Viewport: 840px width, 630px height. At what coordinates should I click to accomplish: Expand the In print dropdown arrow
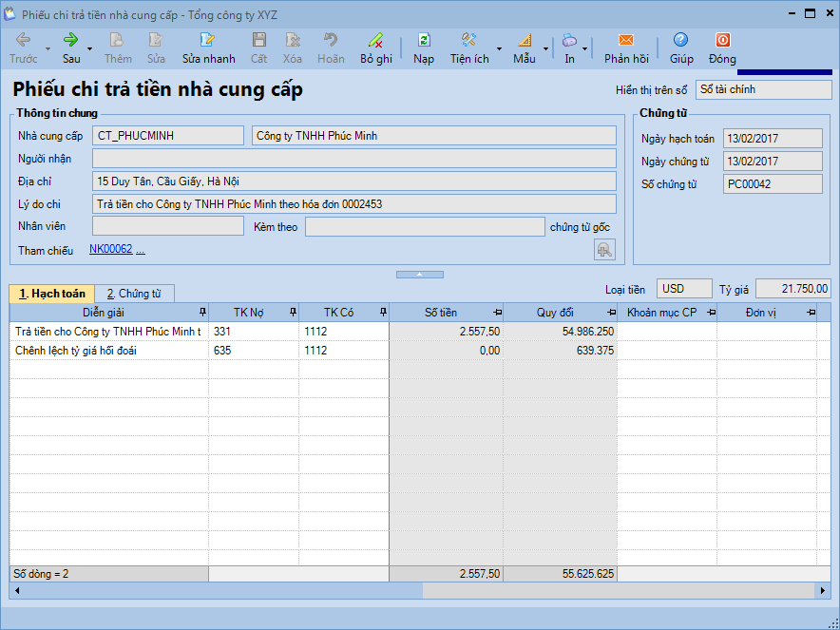[x=585, y=48]
